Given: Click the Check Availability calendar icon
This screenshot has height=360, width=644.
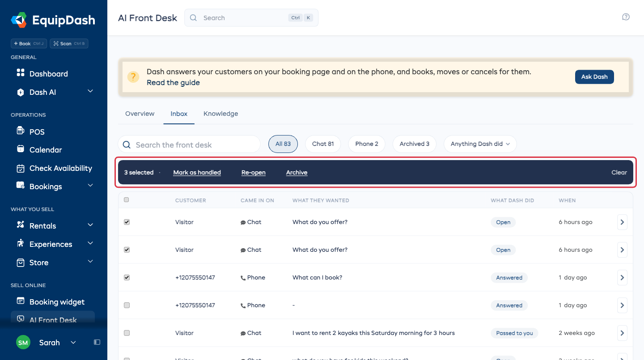Looking at the screenshot, I should tap(20, 168).
